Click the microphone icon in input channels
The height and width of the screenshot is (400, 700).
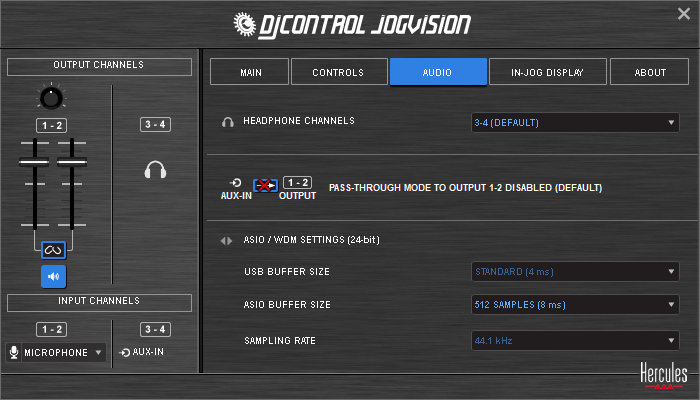point(14,352)
